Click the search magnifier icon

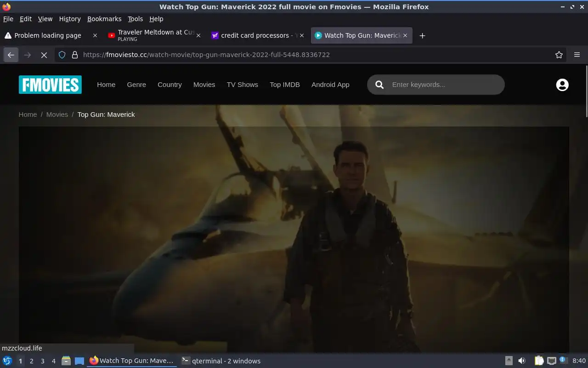tap(379, 85)
